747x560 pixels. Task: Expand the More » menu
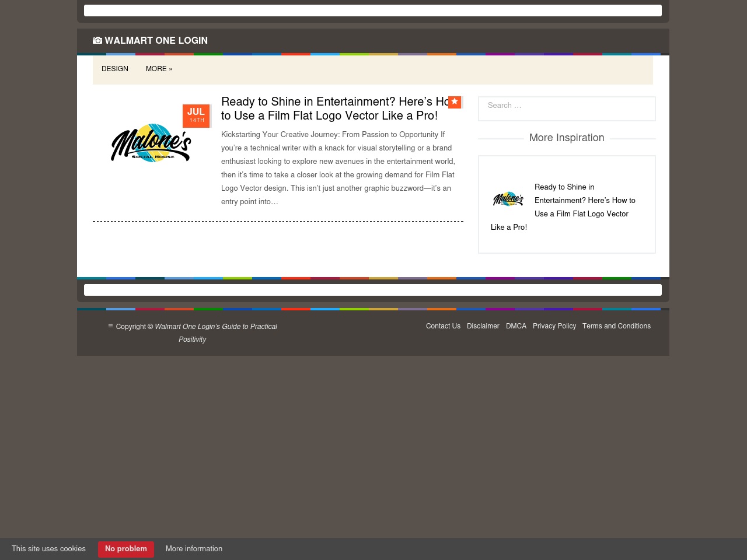tap(159, 69)
